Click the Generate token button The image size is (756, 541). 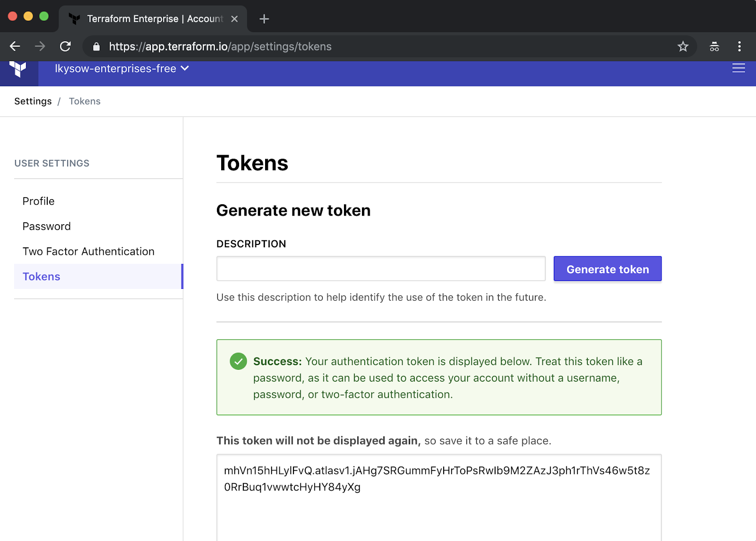coord(608,269)
